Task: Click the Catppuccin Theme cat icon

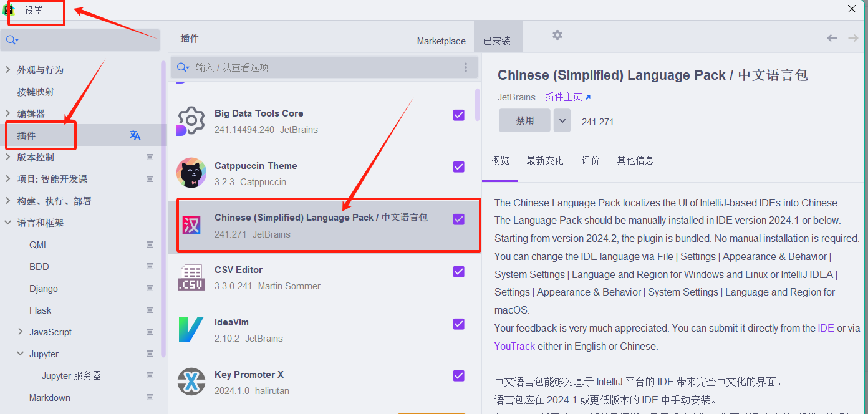Action: click(x=191, y=173)
